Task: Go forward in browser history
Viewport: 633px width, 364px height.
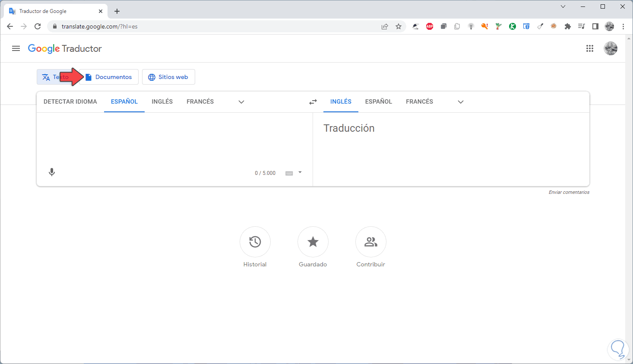Action: point(24,26)
